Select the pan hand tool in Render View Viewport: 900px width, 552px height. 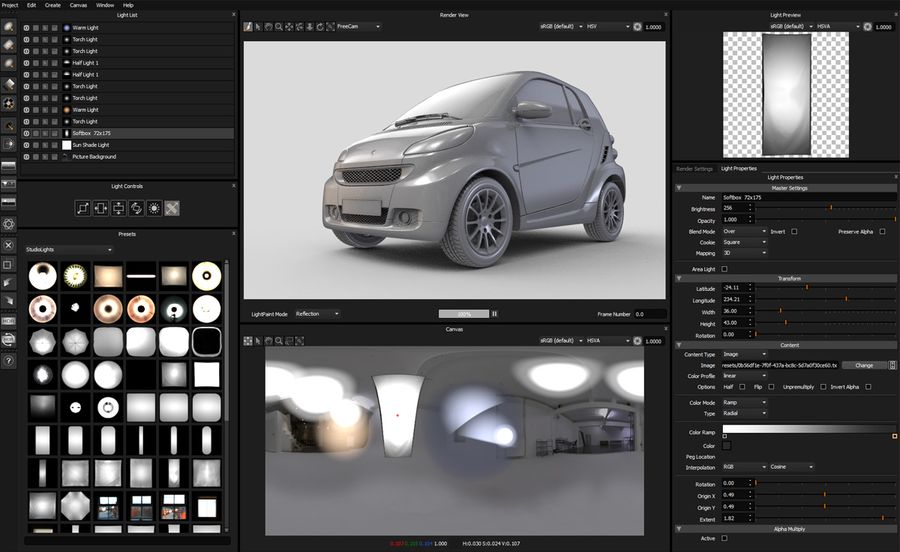(269, 26)
